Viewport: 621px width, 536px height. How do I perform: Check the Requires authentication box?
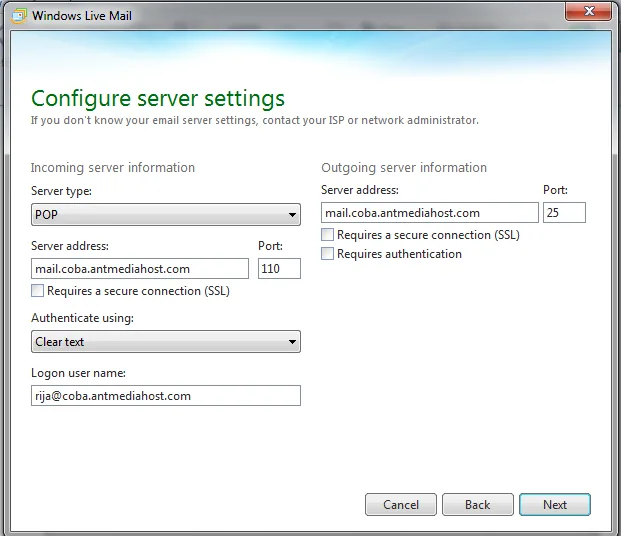328,254
